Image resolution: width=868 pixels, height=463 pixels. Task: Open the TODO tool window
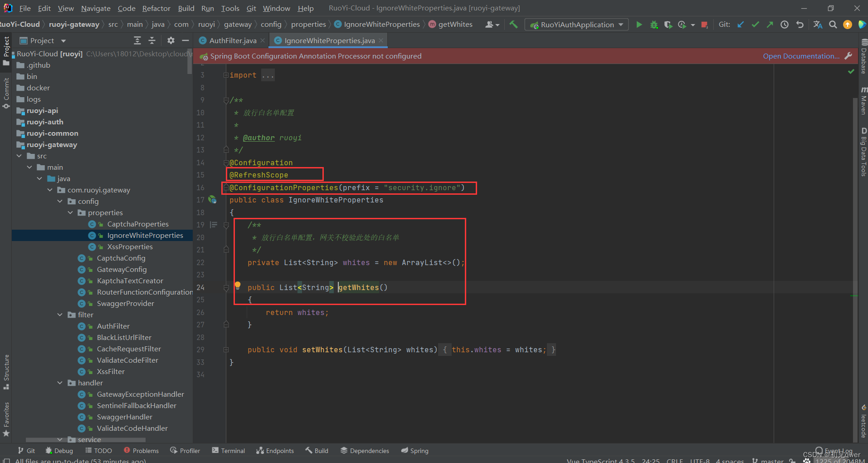point(98,450)
